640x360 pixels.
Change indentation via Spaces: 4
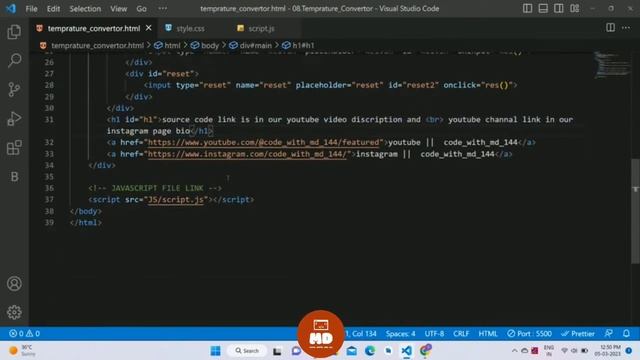(x=400, y=333)
